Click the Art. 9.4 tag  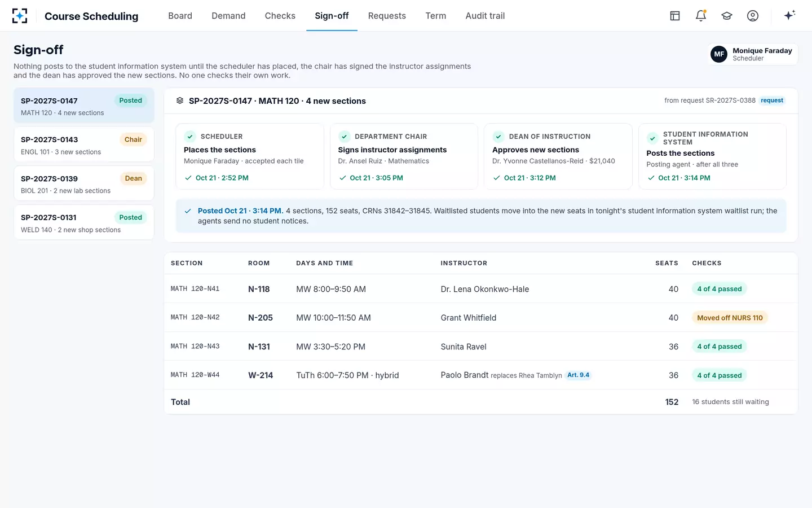coord(578,375)
